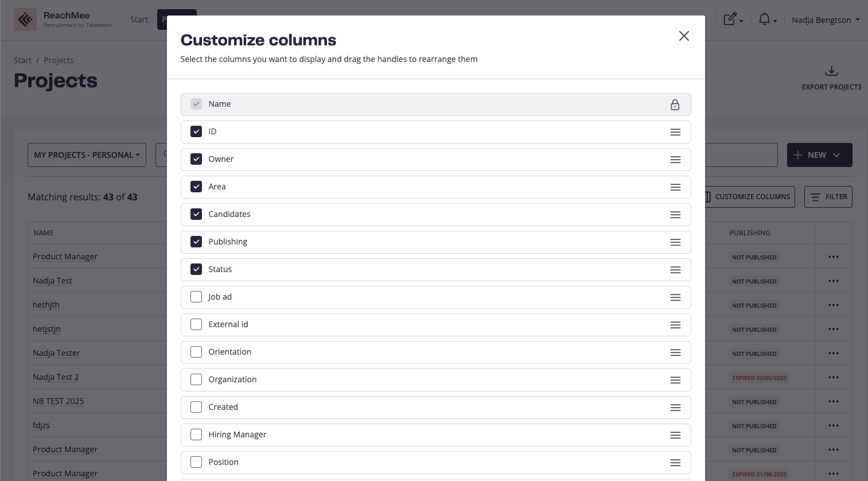Open the notifications bell icon
Image resolution: width=868 pixels, height=481 pixels.
click(x=764, y=20)
